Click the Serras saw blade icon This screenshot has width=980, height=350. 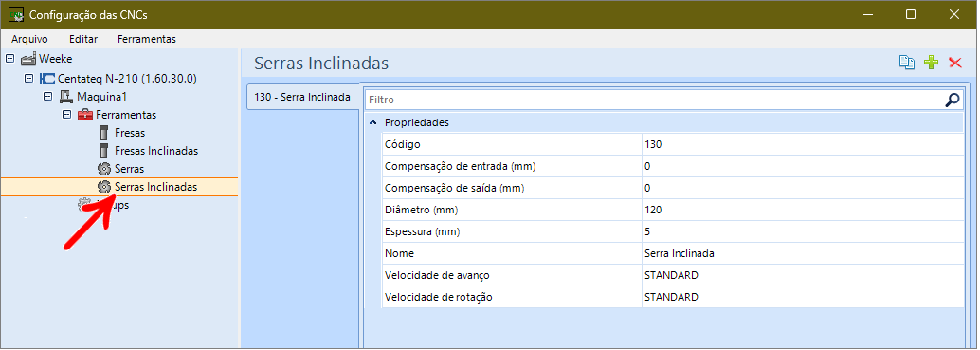point(104,169)
